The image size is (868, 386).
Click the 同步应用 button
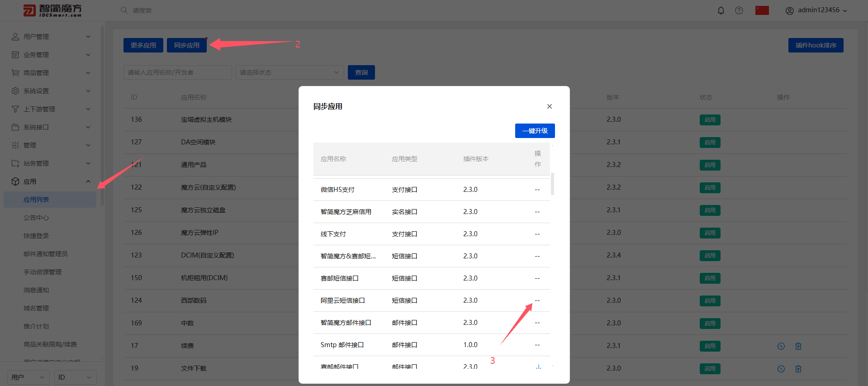coord(187,45)
